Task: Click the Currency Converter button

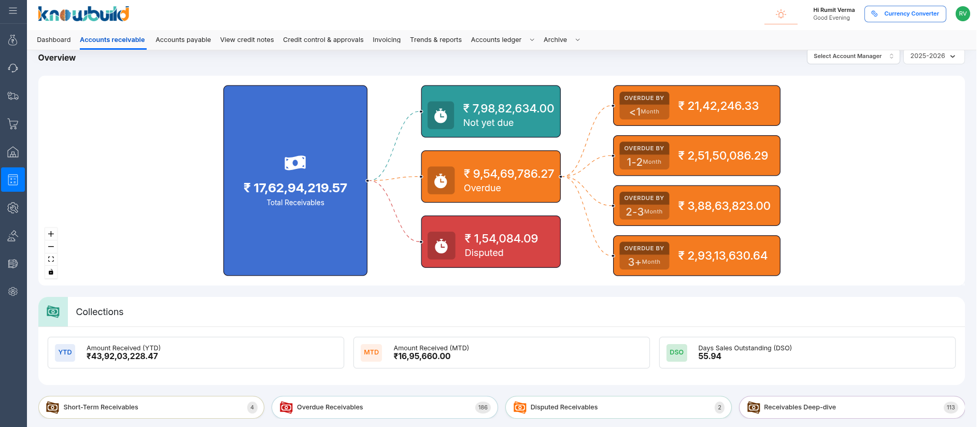Action: [905, 14]
